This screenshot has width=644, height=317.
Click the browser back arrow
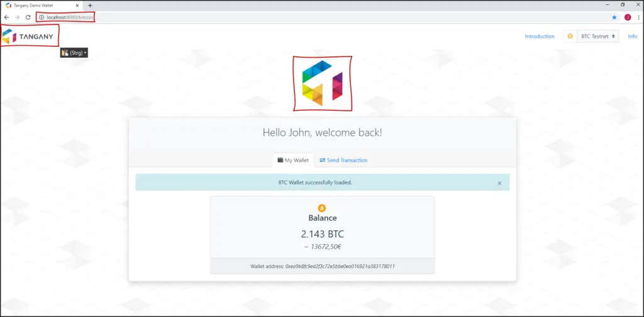click(x=6, y=17)
